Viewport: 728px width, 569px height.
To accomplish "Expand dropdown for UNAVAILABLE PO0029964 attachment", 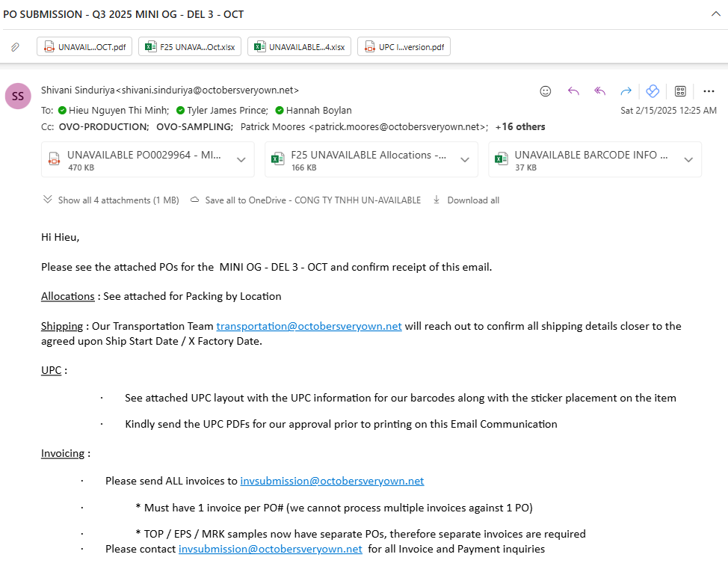I will point(241,160).
